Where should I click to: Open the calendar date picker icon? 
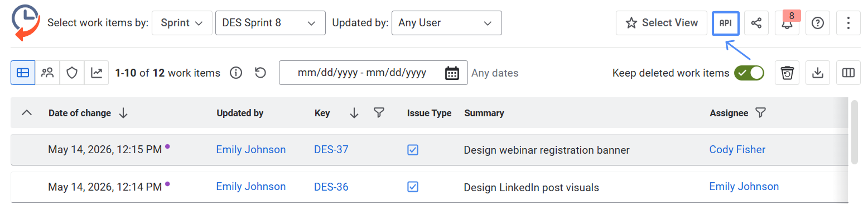452,73
